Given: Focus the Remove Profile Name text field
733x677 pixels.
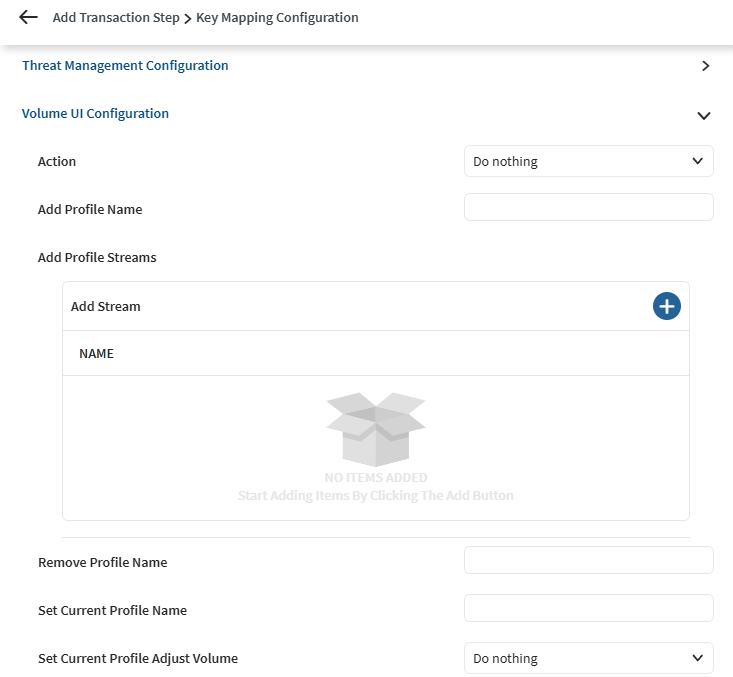Looking at the screenshot, I should [588, 560].
